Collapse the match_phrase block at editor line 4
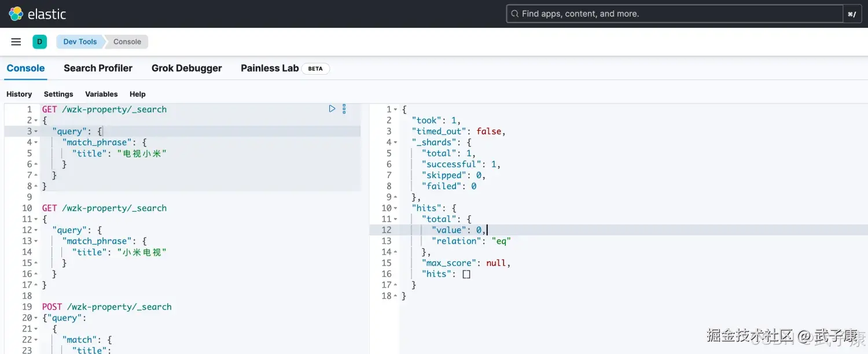 point(36,142)
